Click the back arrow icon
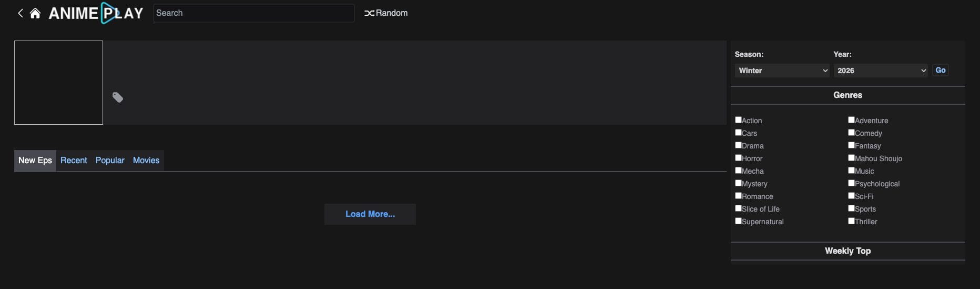The width and height of the screenshot is (980, 289). click(21, 13)
